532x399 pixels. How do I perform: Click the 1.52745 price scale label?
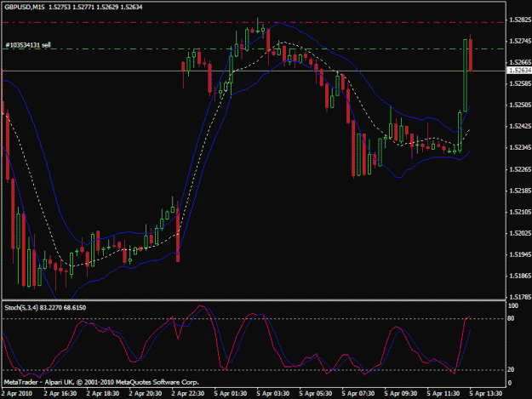click(x=520, y=41)
